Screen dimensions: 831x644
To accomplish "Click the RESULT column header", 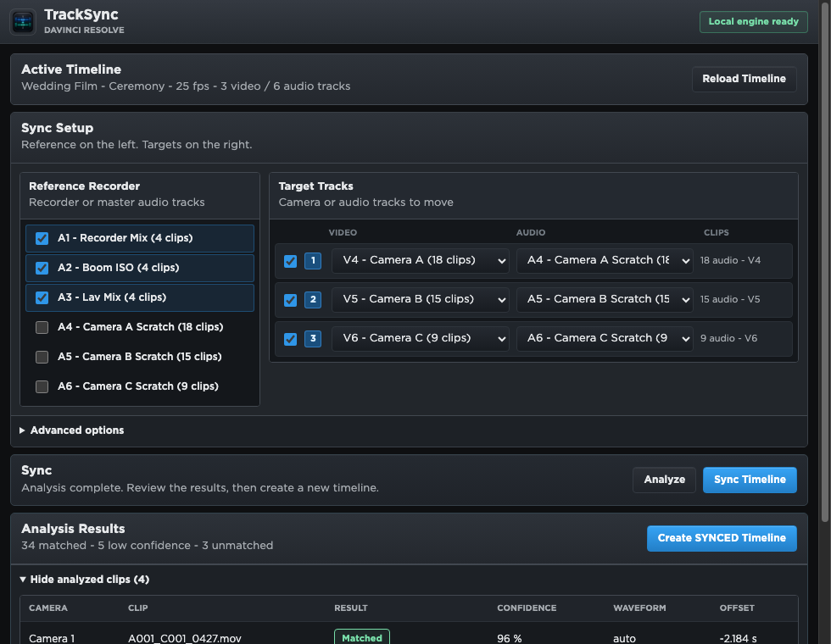I will coord(351,608).
